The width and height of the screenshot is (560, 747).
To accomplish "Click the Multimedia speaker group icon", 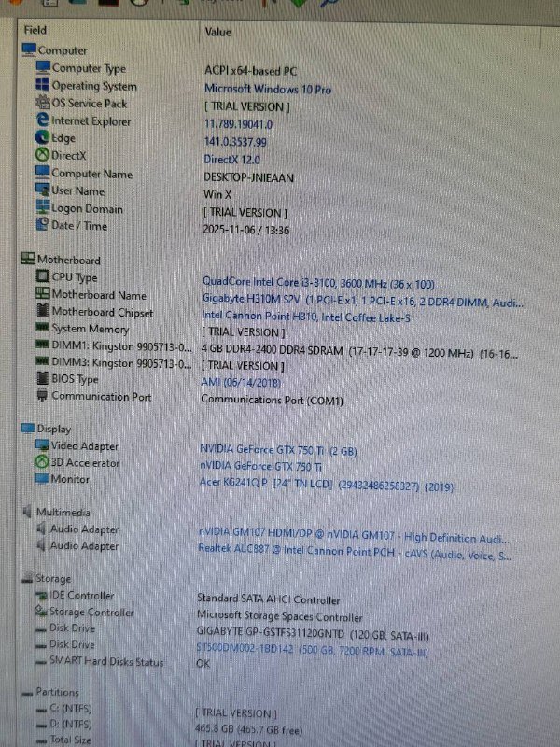I will [28, 512].
